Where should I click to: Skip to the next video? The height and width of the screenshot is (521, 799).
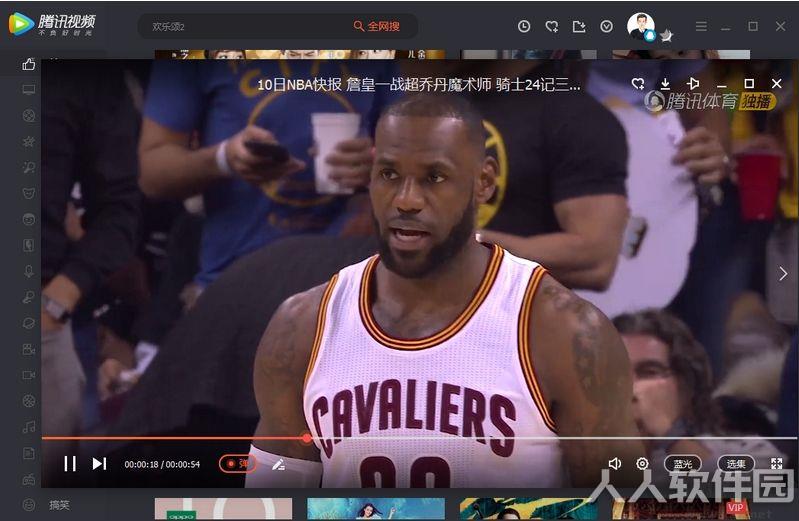click(99, 463)
